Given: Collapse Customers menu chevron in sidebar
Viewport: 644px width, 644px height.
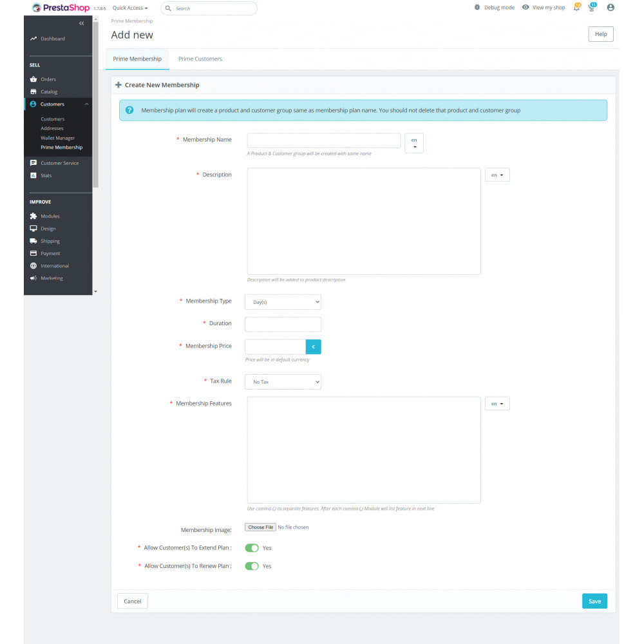Looking at the screenshot, I should pos(87,104).
